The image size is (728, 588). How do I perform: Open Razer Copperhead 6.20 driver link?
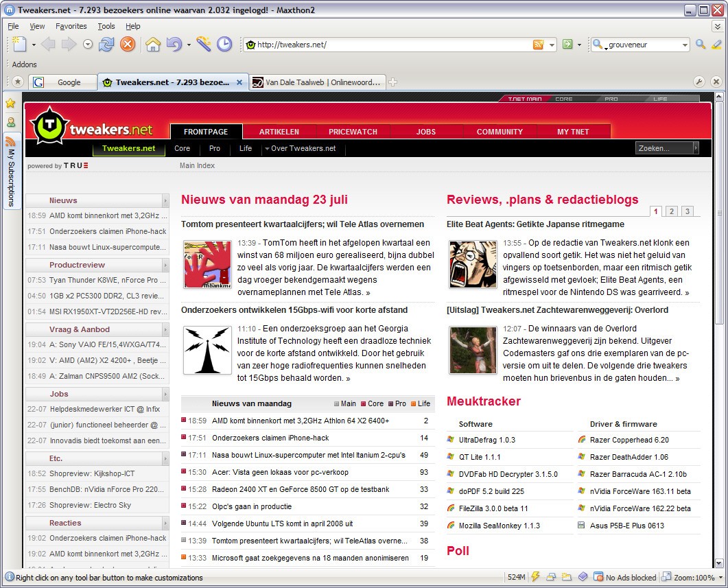pyautogui.click(x=629, y=440)
